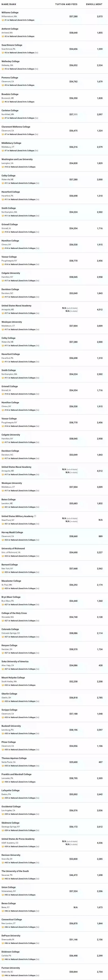Click the ranking badge icon for Pomona College
Screen dimensions: 108x980
coord(3,85)
